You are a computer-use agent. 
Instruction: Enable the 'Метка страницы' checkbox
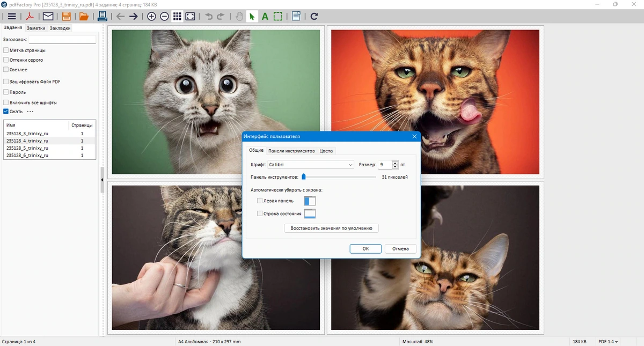coord(6,50)
